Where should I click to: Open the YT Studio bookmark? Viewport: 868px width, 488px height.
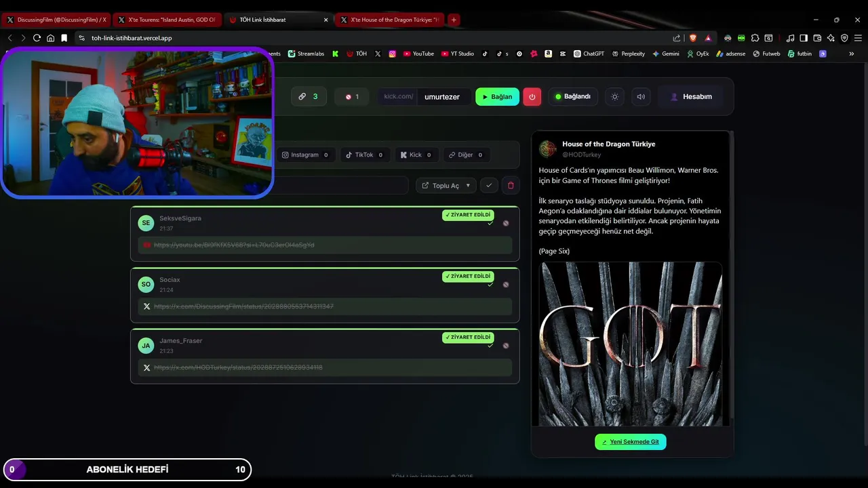[x=458, y=54]
